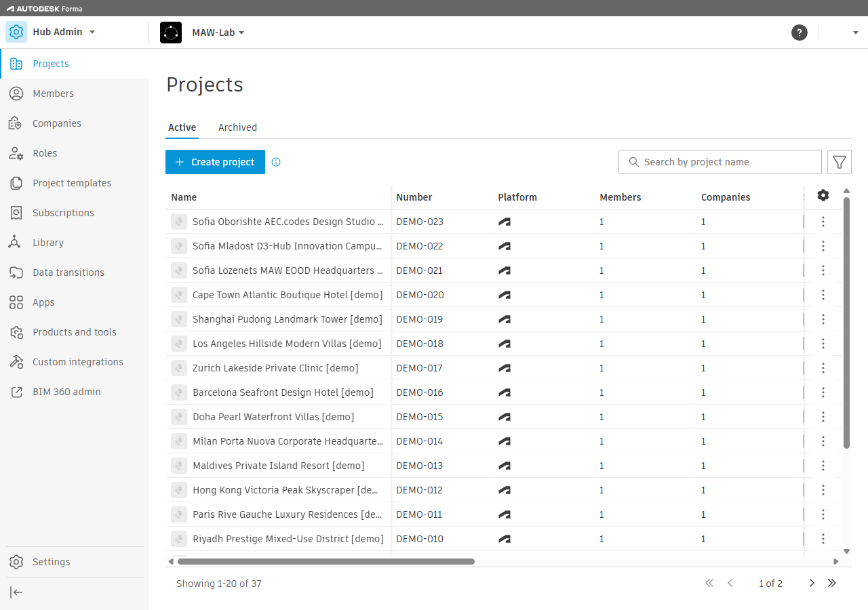
Task: Open Settings in the sidebar
Action: [x=75, y=562]
